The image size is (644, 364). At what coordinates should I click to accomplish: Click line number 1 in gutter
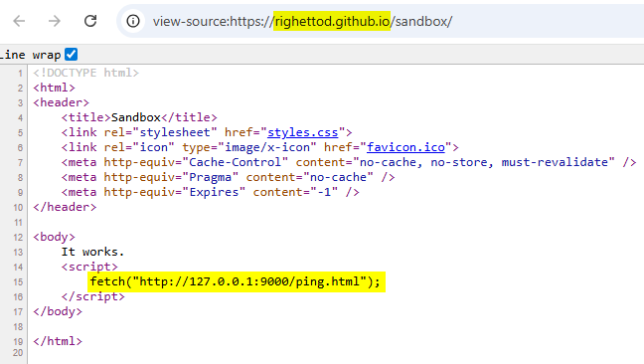click(x=20, y=74)
